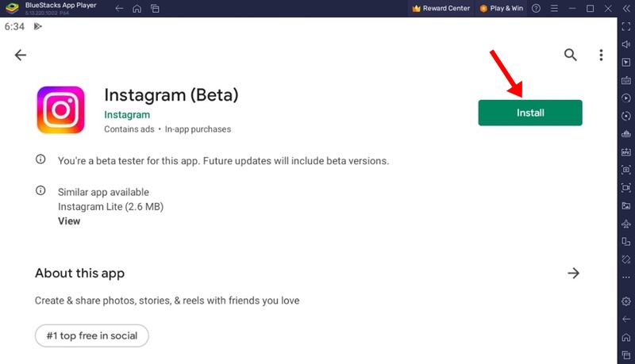Click the title bar back arrow

119,8
